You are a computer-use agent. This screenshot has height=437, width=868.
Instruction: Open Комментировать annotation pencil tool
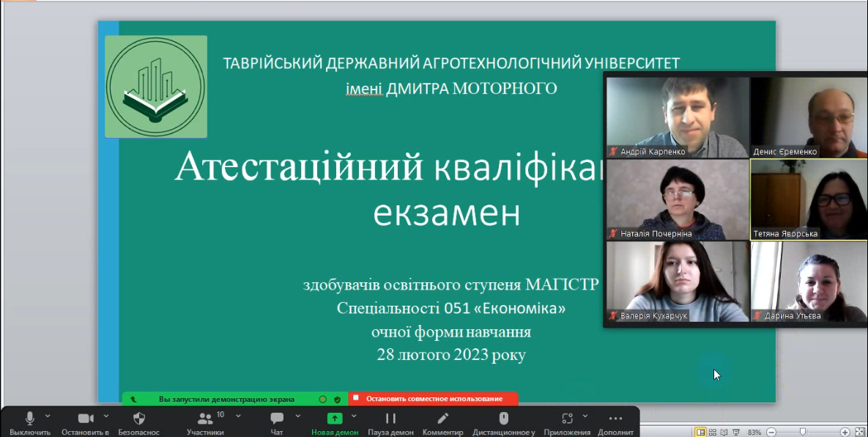(x=443, y=423)
